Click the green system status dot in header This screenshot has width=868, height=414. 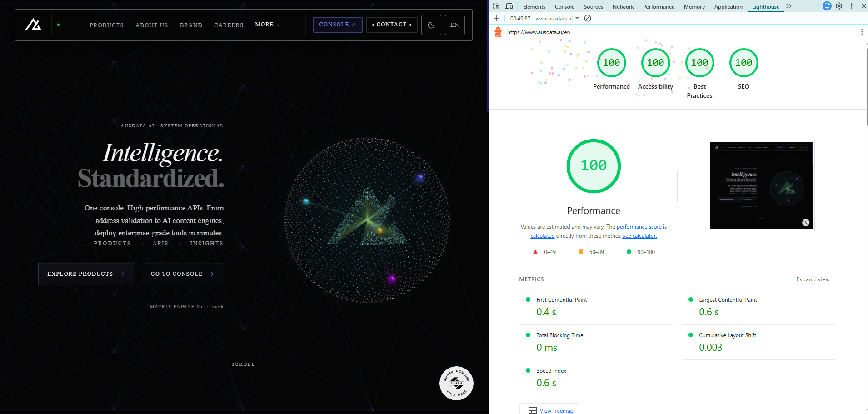tap(58, 25)
